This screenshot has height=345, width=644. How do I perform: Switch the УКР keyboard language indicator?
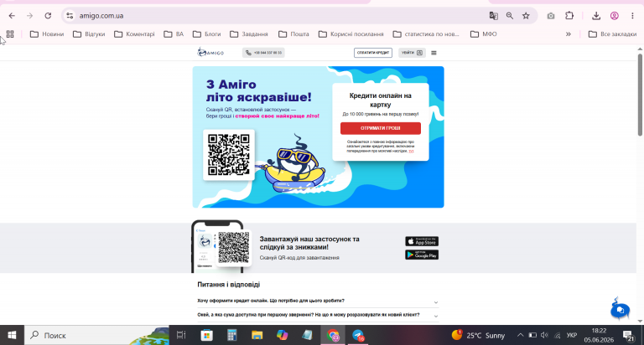coord(572,335)
